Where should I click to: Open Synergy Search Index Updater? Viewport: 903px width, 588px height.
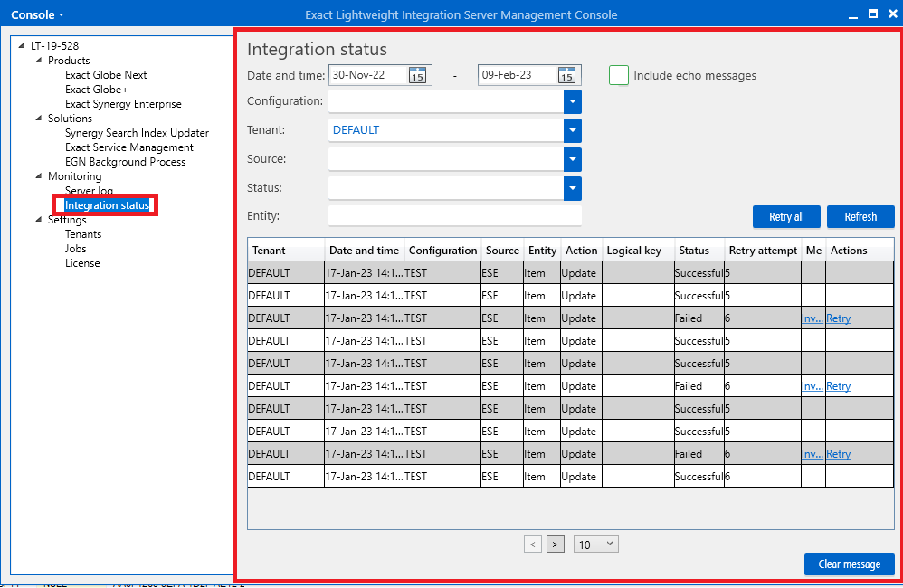click(x=137, y=133)
